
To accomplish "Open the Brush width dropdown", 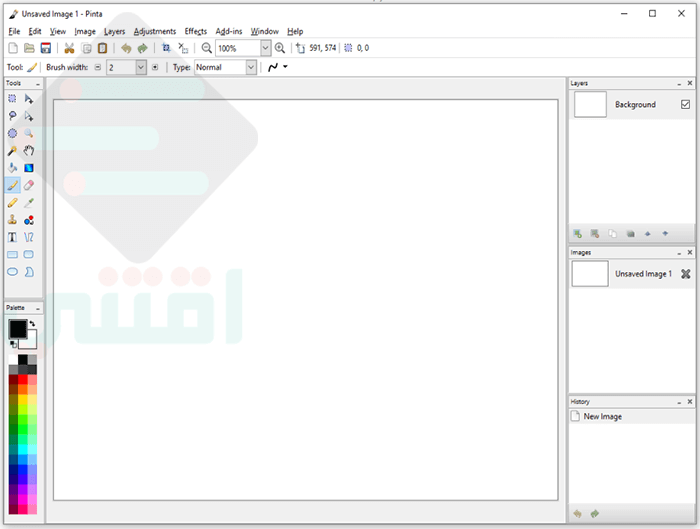I will (141, 67).
